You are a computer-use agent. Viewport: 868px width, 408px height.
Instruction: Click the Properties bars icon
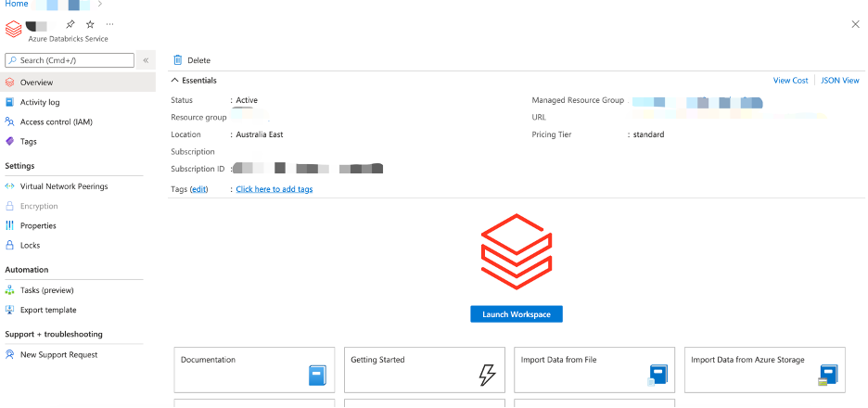pyautogui.click(x=9, y=226)
